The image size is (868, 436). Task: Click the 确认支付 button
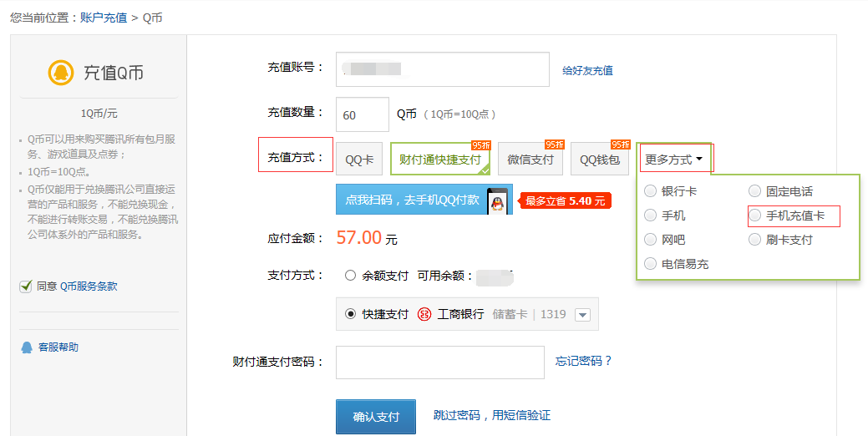[376, 417]
